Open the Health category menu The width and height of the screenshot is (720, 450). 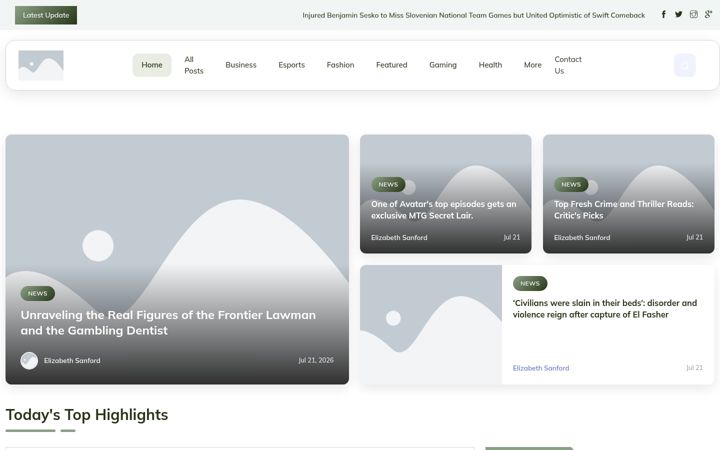tap(490, 65)
